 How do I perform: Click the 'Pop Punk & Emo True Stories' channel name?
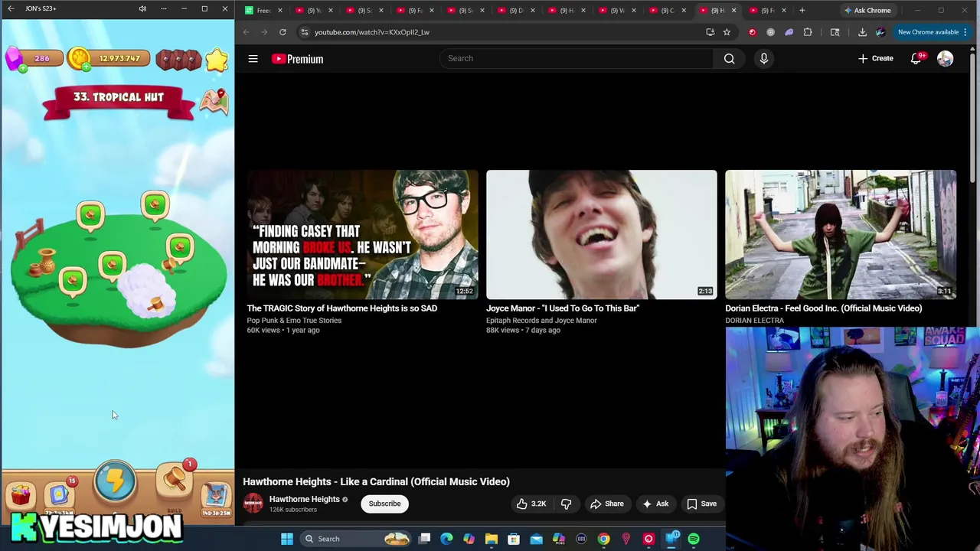294,321
